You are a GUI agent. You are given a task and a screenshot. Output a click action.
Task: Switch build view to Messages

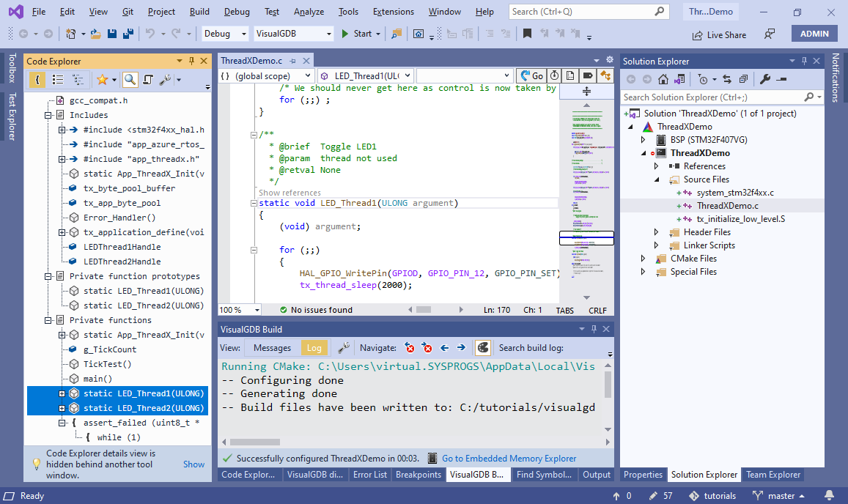(x=272, y=348)
